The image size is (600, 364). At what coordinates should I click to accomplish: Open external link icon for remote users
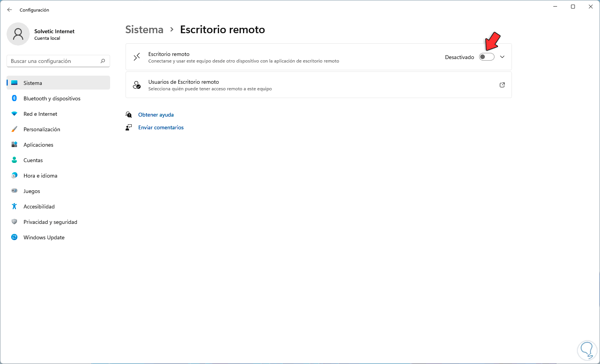coord(502,85)
